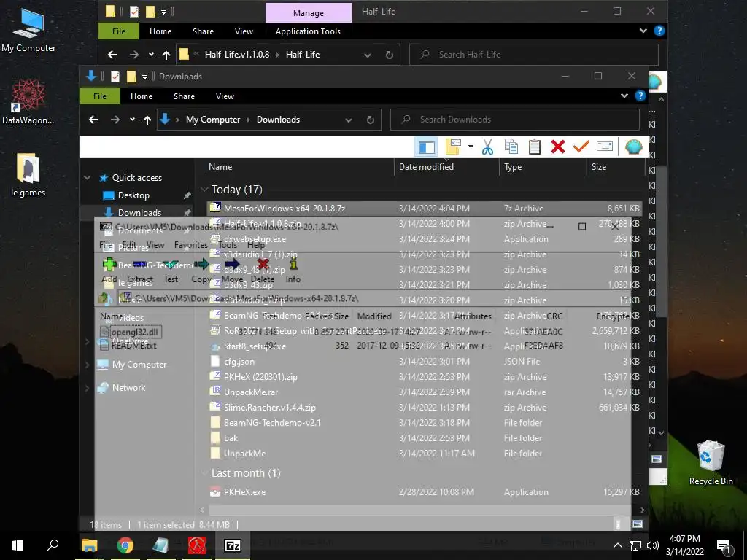Open the Home tab in Downloads window
Viewport: 747px width, 560px height.
(142, 96)
